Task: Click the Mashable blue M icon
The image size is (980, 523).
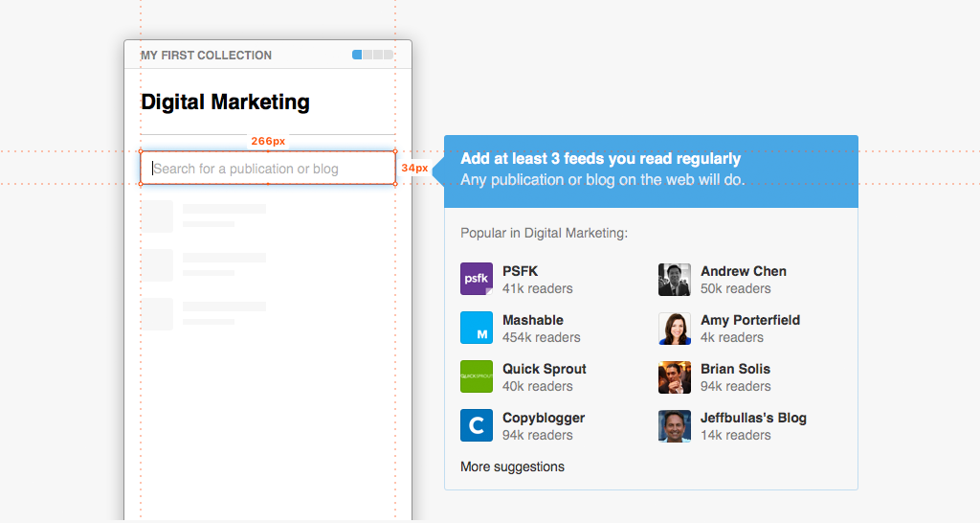Action: 477,328
